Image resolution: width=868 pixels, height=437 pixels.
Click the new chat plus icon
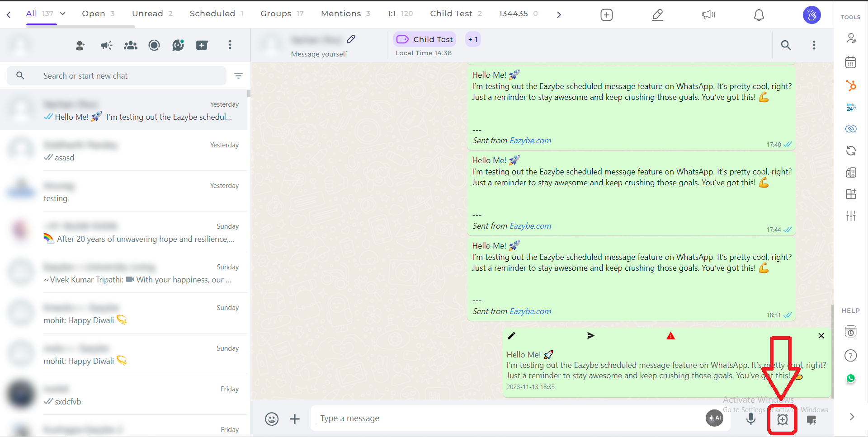click(202, 45)
